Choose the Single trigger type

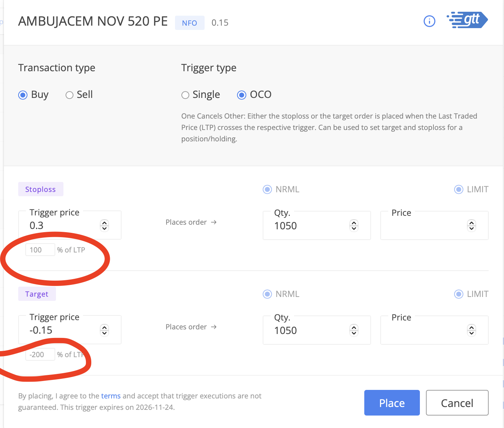tap(185, 95)
